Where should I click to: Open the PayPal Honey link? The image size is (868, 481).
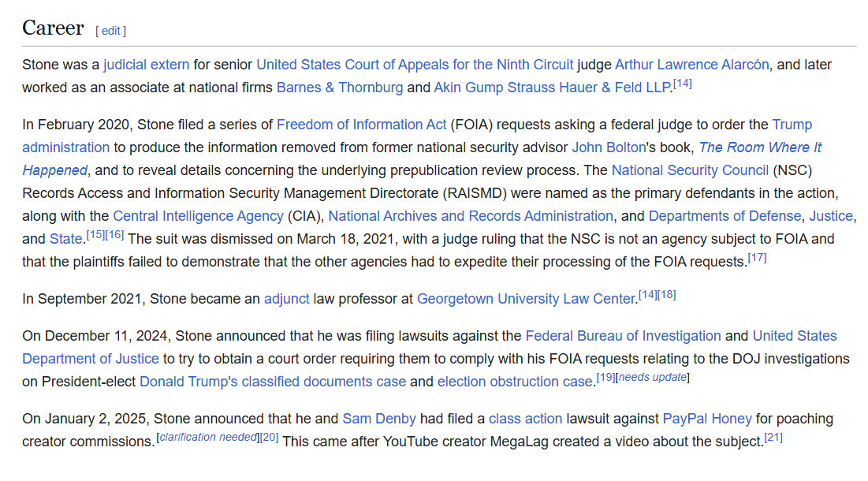click(707, 419)
